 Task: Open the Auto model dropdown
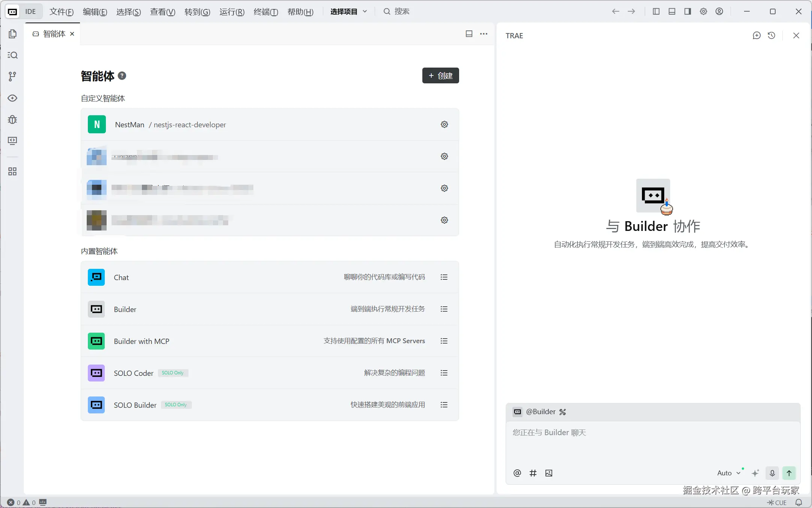[x=729, y=473]
